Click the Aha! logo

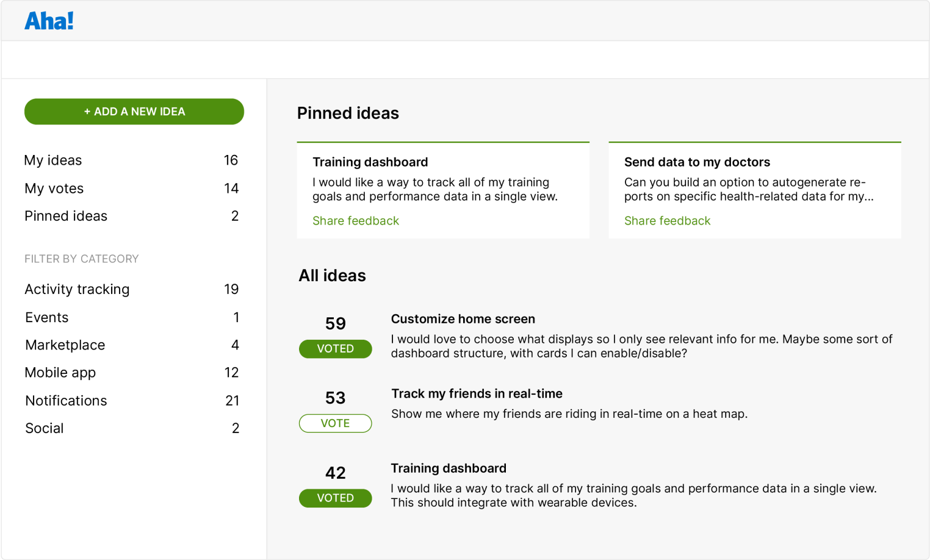(49, 20)
